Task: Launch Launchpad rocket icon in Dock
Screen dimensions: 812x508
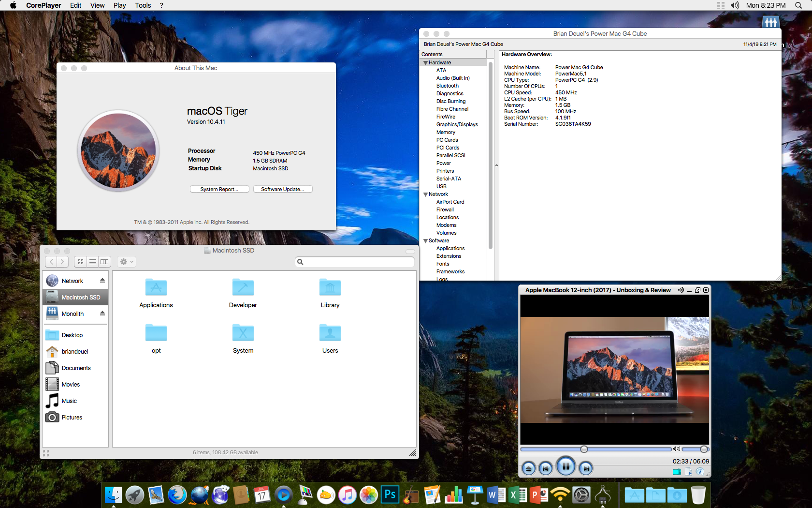Action: [x=135, y=495]
